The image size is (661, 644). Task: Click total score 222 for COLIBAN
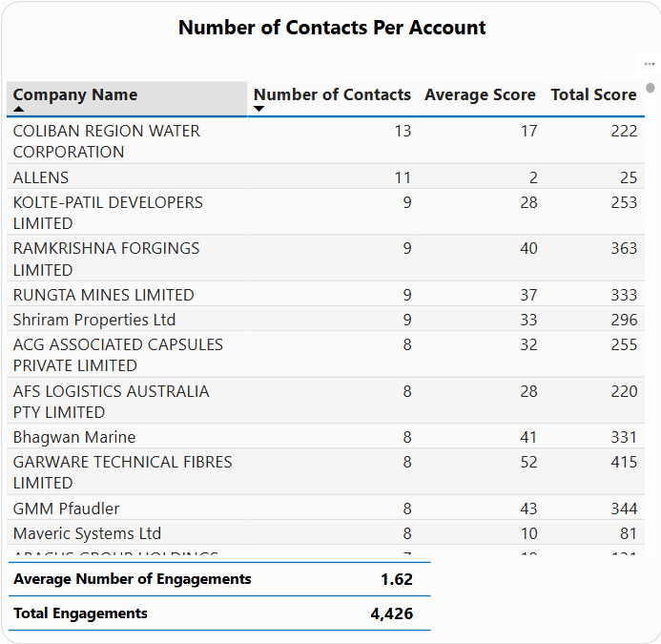624,131
